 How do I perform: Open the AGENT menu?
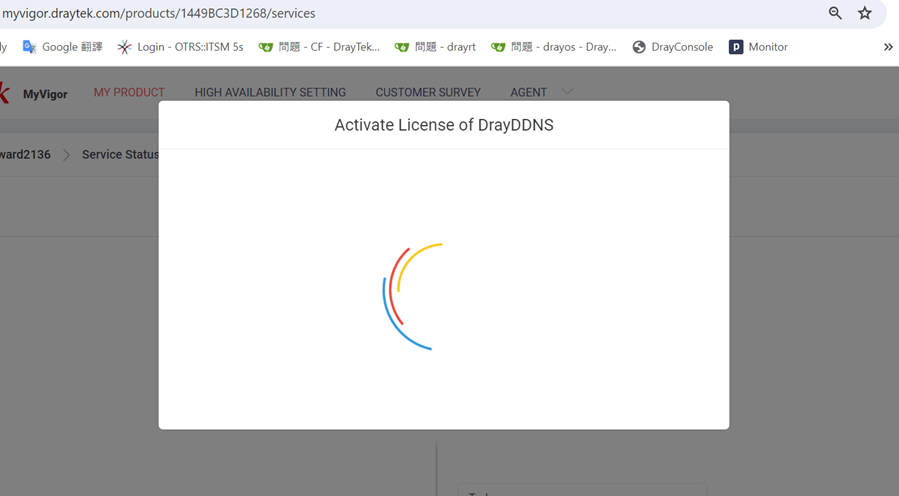tap(529, 92)
